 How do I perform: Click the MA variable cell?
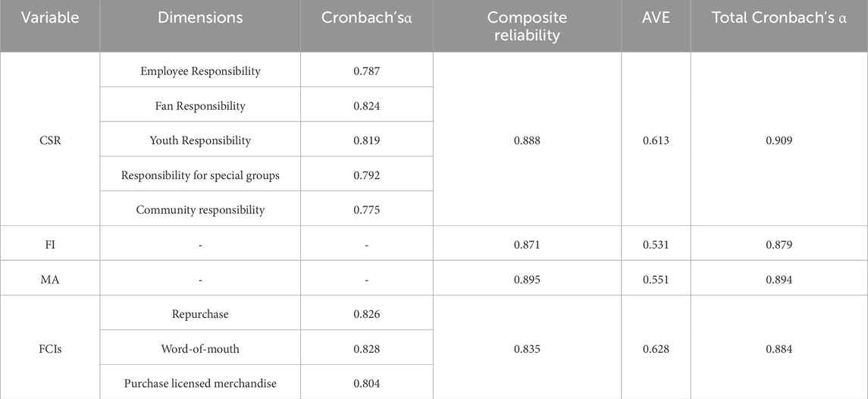click(x=50, y=280)
